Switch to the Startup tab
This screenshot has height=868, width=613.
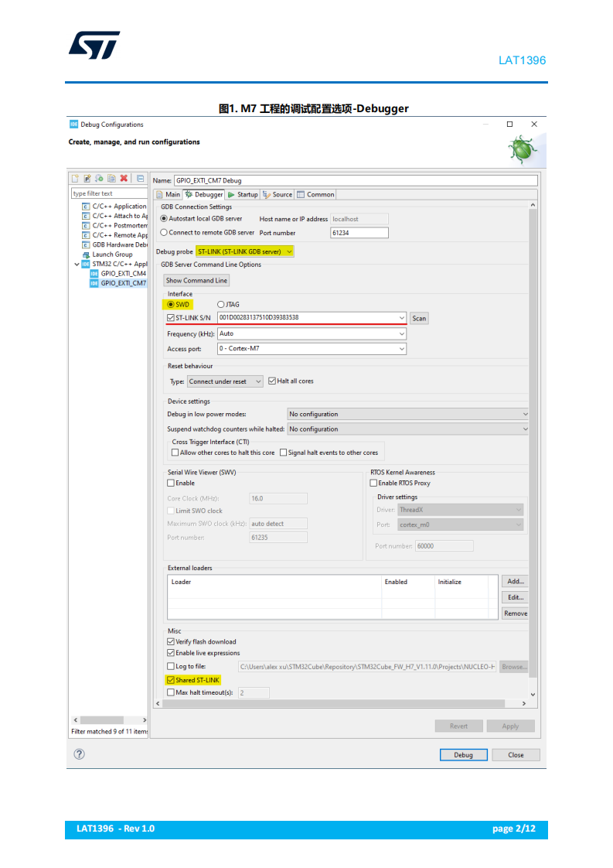coord(242,194)
